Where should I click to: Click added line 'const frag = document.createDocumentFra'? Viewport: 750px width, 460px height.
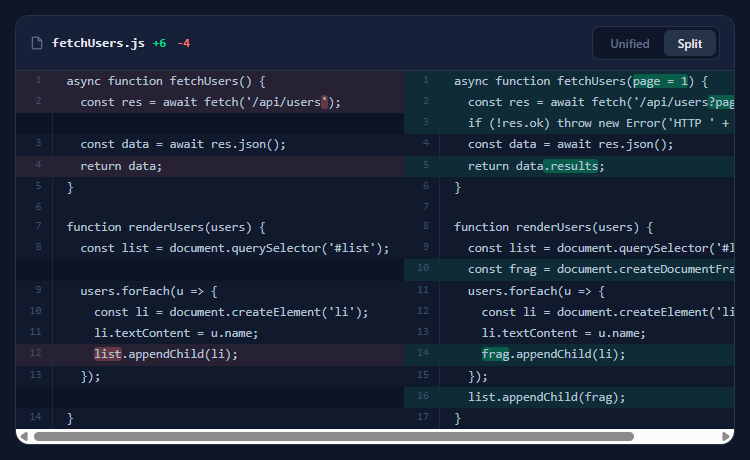tap(569, 269)
